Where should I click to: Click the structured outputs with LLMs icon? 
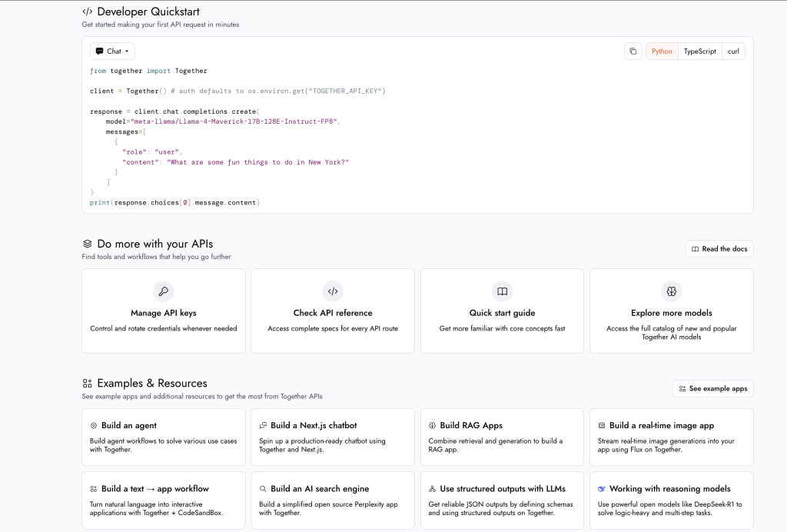point(432,489)
